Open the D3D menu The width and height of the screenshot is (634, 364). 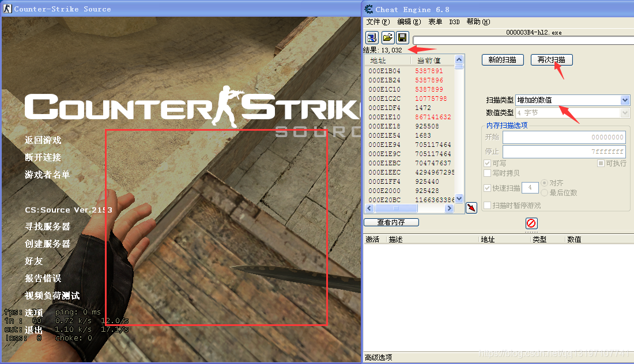(x=454, y=22)
